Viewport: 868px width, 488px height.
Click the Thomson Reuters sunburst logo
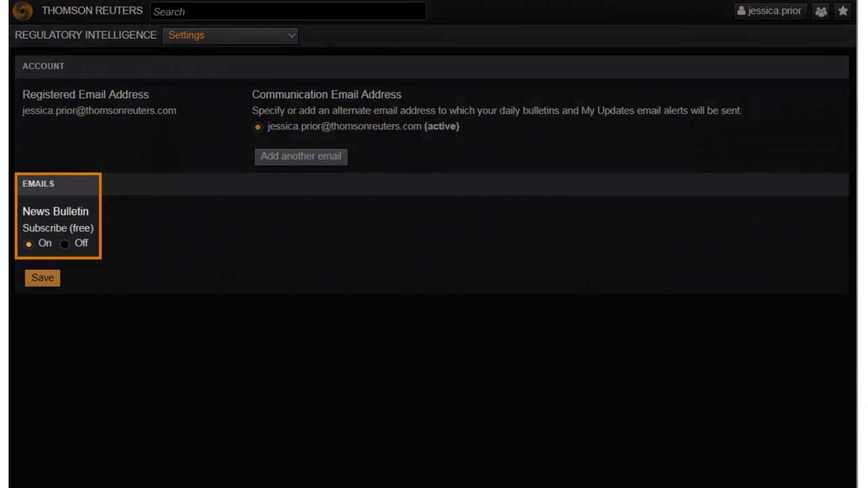(x=22, y=11)
